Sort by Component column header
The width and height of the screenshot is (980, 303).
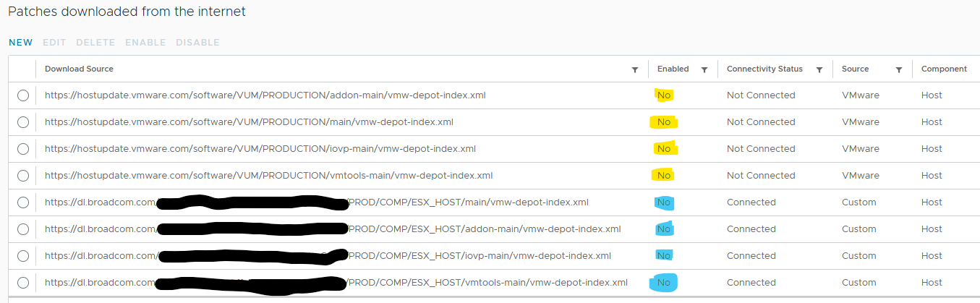[x=944, y=69]
